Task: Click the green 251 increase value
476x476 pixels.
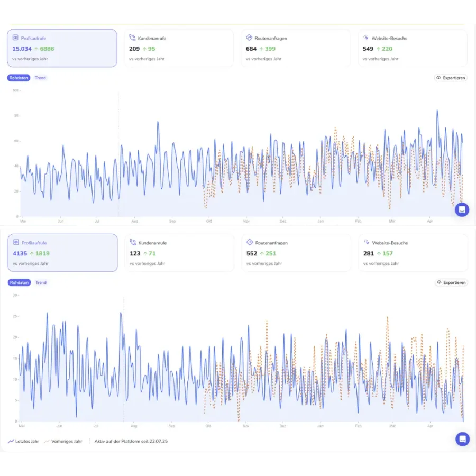Action: [270, 253]
